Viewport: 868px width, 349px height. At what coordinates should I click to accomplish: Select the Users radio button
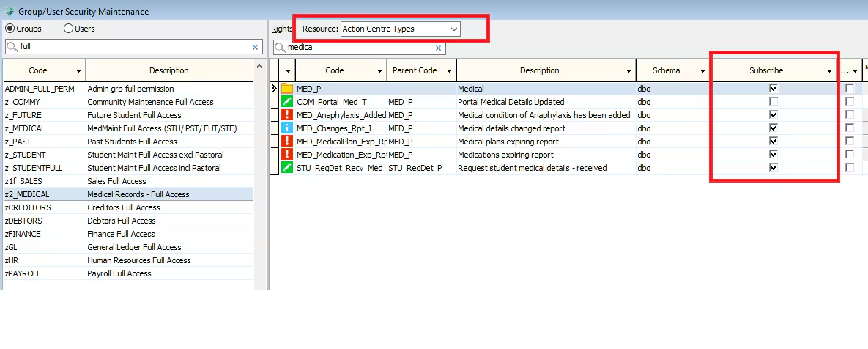[x=69, y=29]
